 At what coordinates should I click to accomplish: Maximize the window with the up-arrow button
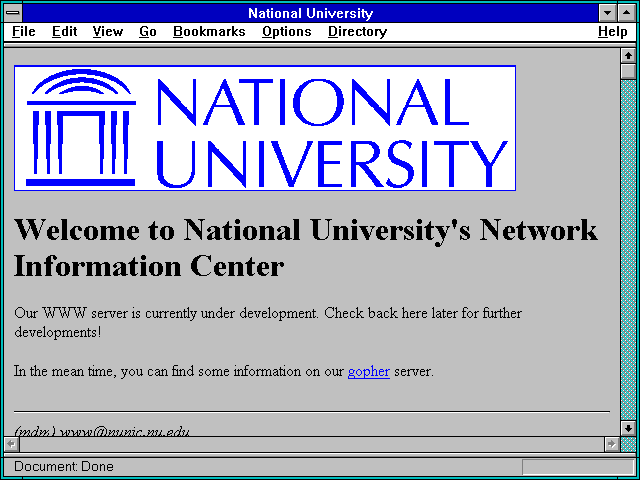point(627,13)
